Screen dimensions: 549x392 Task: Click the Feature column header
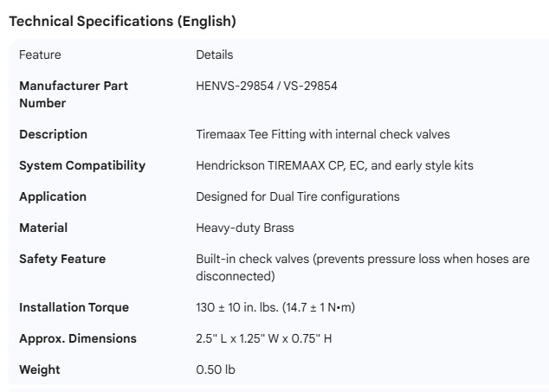click(40, 55)
